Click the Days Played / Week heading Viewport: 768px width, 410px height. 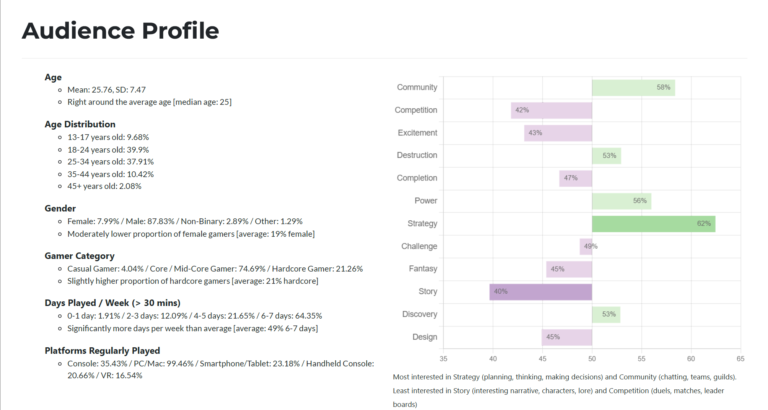pos(114,303)
